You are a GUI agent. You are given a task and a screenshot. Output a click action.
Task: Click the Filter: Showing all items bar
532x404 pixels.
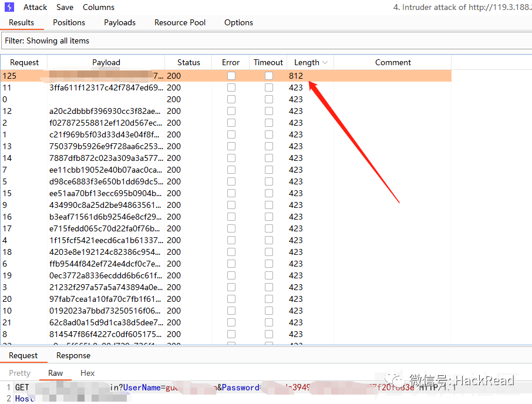pos(267,41)
